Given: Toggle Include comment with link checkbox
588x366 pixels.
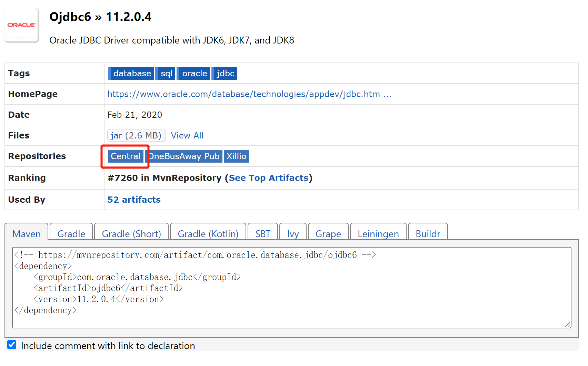Looking at the screenshot, I should (x=12, y=345).
